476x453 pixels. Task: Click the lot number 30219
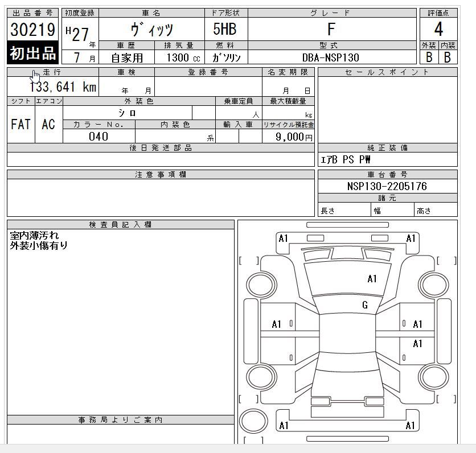click(x=32, y=29)
